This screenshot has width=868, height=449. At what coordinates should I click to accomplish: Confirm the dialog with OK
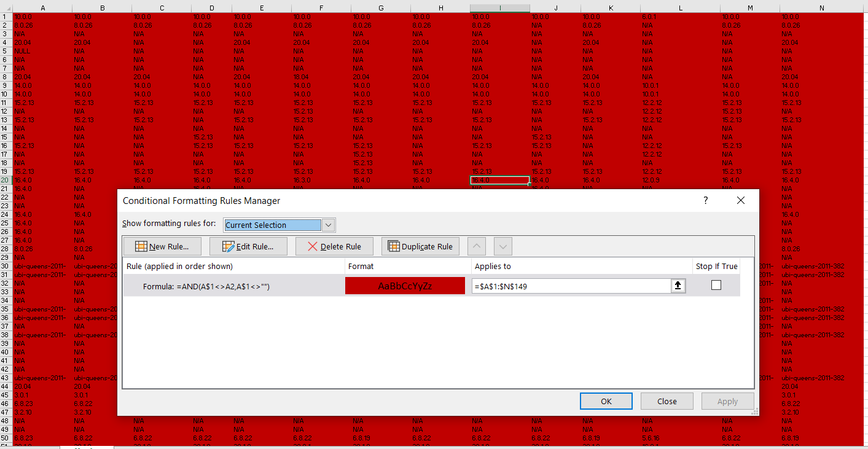606,401
